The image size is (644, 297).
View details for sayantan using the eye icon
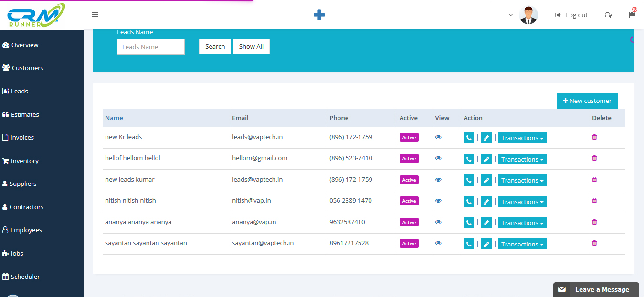(438, 243)
